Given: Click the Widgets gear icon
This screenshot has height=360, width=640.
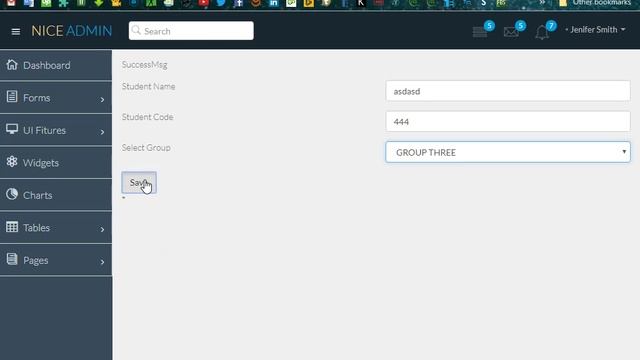Looking at the screenshot, I should [x=12, y=162].
